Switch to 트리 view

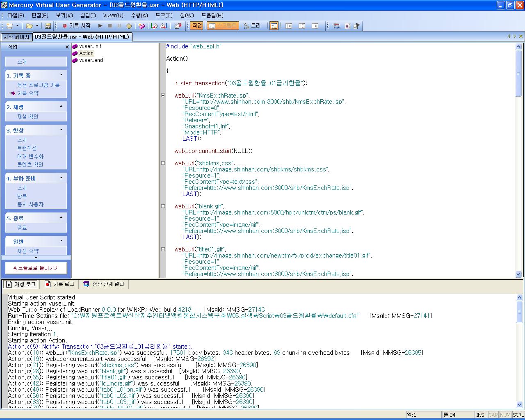[252, 26]
